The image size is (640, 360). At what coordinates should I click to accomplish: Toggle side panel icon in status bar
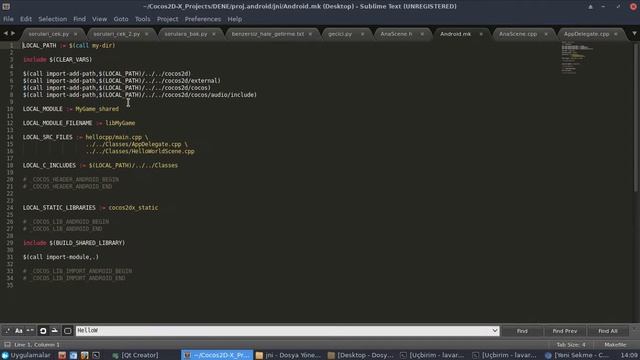click(7, 345)
